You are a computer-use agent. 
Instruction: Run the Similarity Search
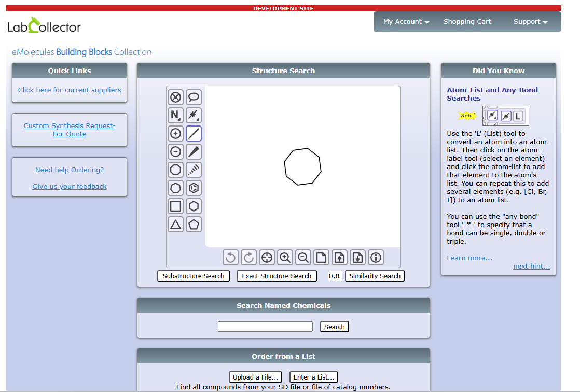point(375,276)
